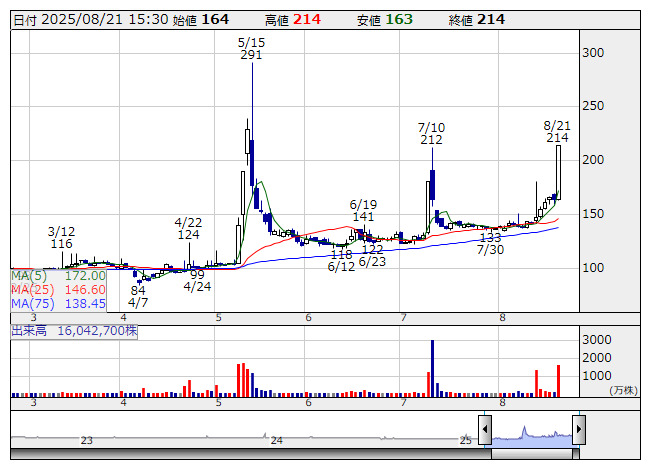Click the 7/30 low label at 133

coord(490,243)
